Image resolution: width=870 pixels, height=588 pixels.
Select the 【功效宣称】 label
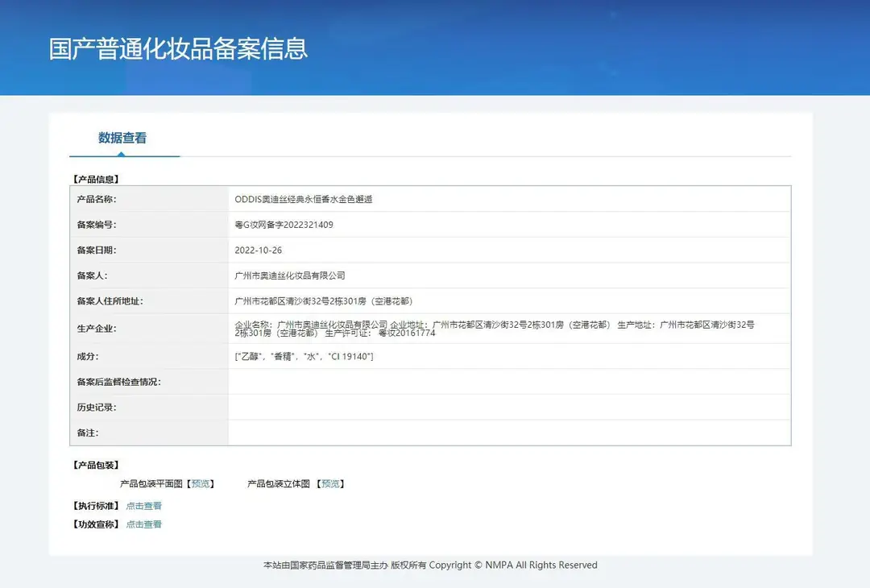coord(97,524)
